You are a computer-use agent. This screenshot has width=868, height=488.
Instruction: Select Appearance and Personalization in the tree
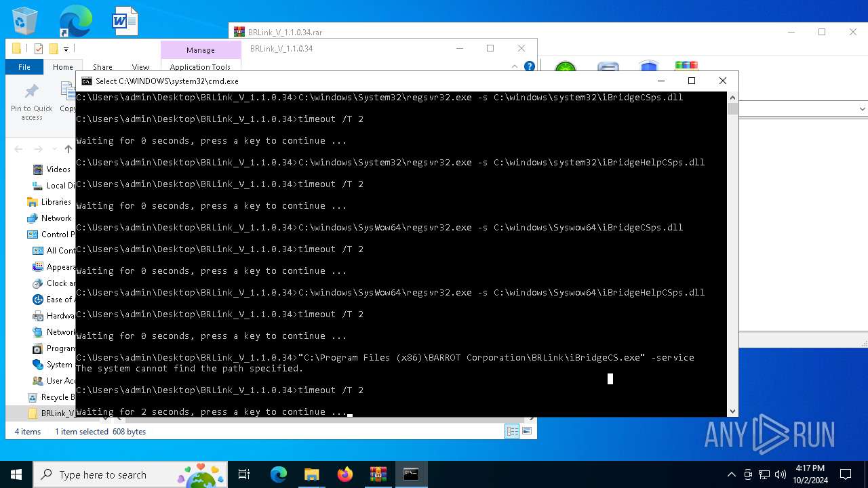coord(54,267)
